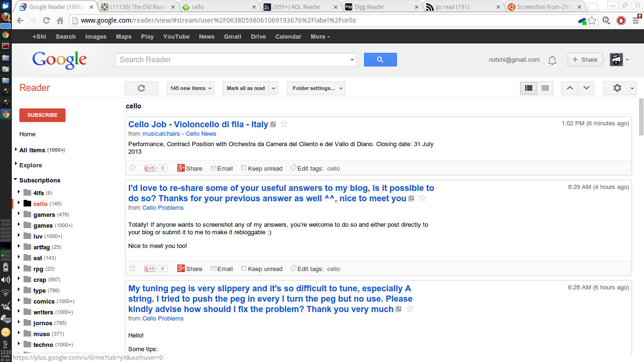The width and height of the screenshot is (644, 362).
Task: Open Mark all as read dropdown arrow
Action: 274,88
